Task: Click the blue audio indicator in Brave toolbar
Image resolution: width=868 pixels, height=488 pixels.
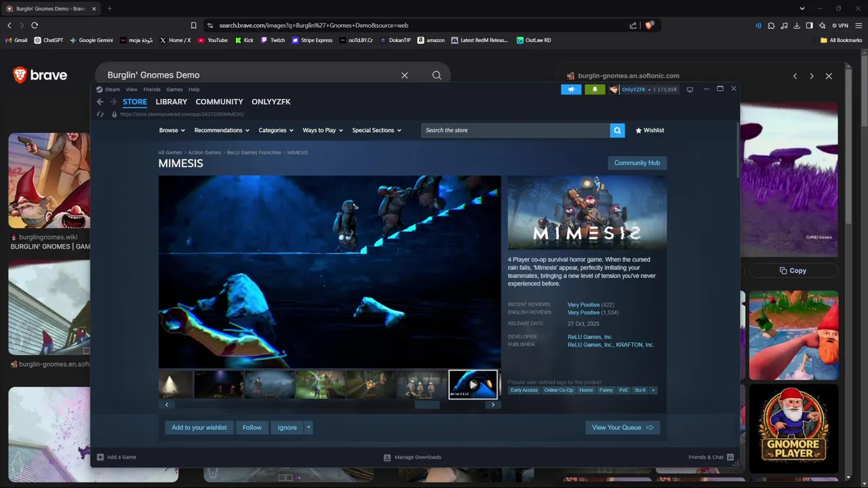Action: coord(758,25)
